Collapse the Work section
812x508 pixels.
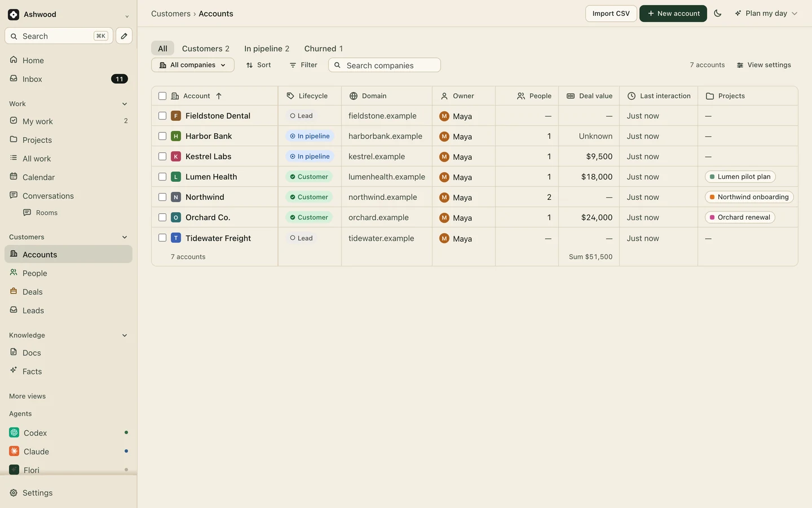[125, 104]
